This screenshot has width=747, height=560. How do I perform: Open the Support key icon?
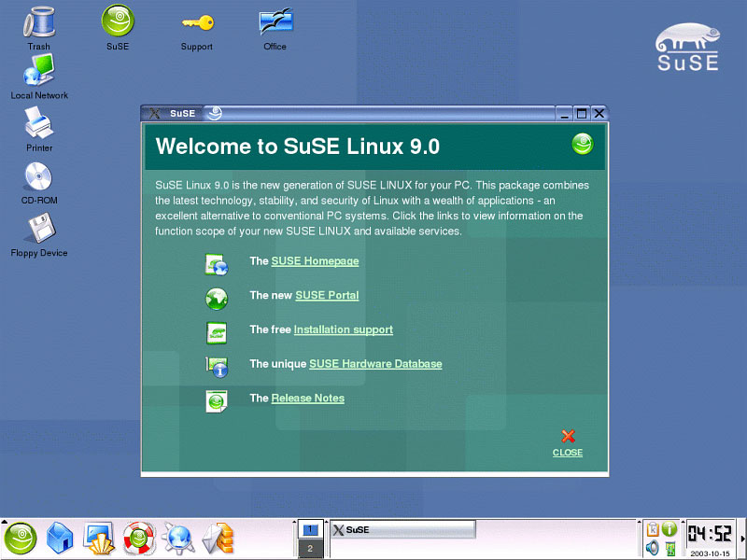pyautogui.click(x=196, y=23)
